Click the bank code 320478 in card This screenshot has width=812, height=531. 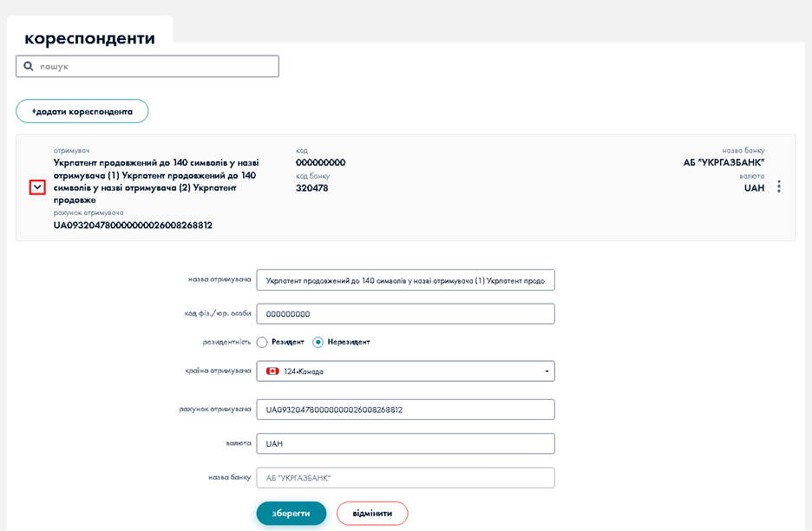311,187
